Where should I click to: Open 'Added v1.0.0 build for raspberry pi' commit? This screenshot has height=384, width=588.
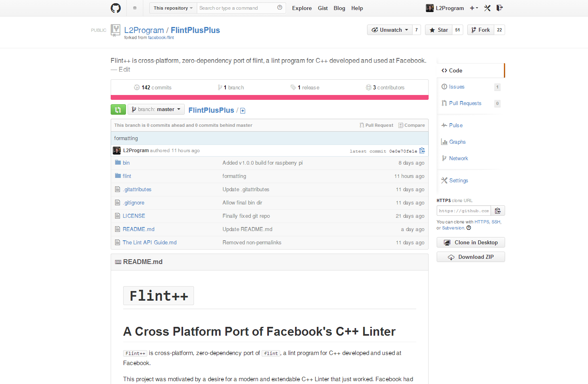[262, 163]
